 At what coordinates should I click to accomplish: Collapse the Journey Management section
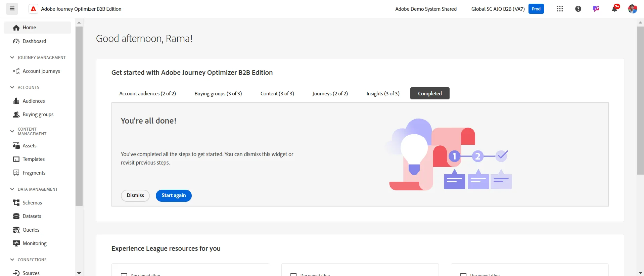12,57
